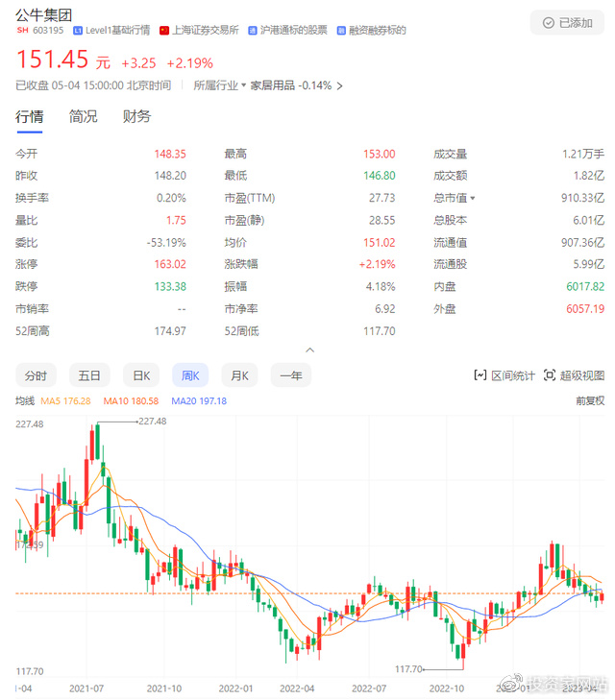This screenshot has height=700, width=615.
Task: Click the 外盘 value 6057.19
Action: tap(585, 309)
